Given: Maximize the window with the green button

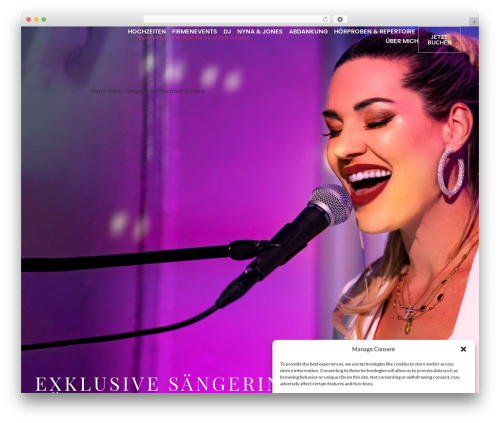Looking at the screenshot, I should point(44,19).
